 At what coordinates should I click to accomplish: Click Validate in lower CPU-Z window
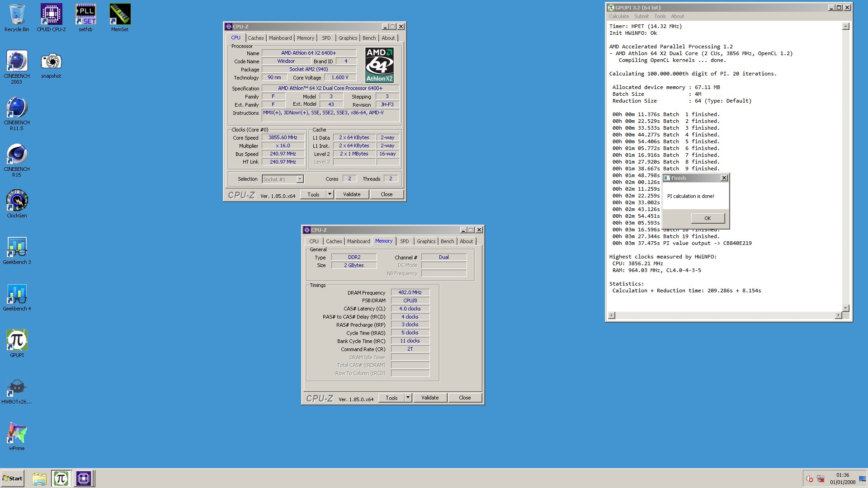430,398
